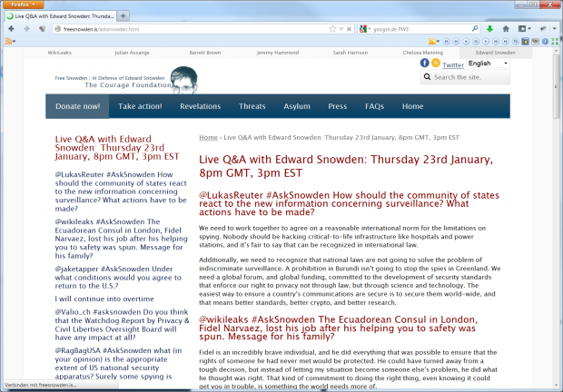Click the forward navigation arrow

point(26,29)
